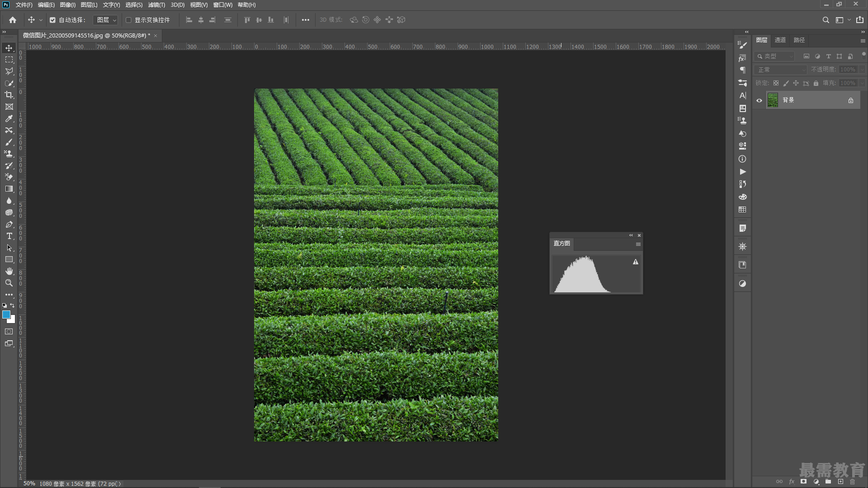Open the opacity 不透明度 dropdown arrow

(x=862, y=70)
